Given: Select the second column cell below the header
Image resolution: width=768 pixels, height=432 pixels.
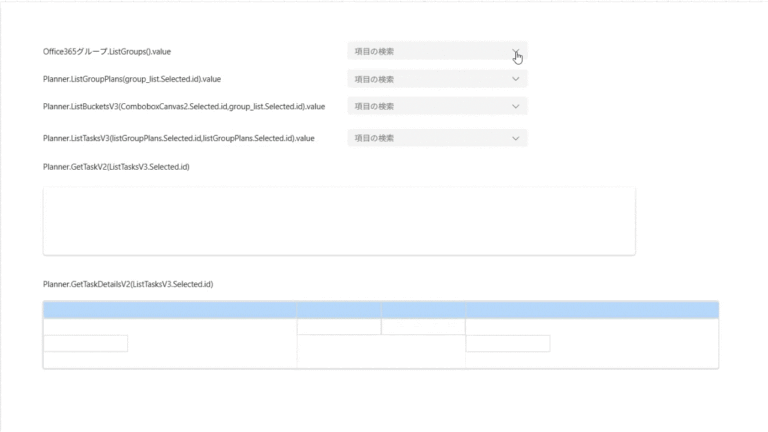Looking at the screenshot, I should pos(338,327).
